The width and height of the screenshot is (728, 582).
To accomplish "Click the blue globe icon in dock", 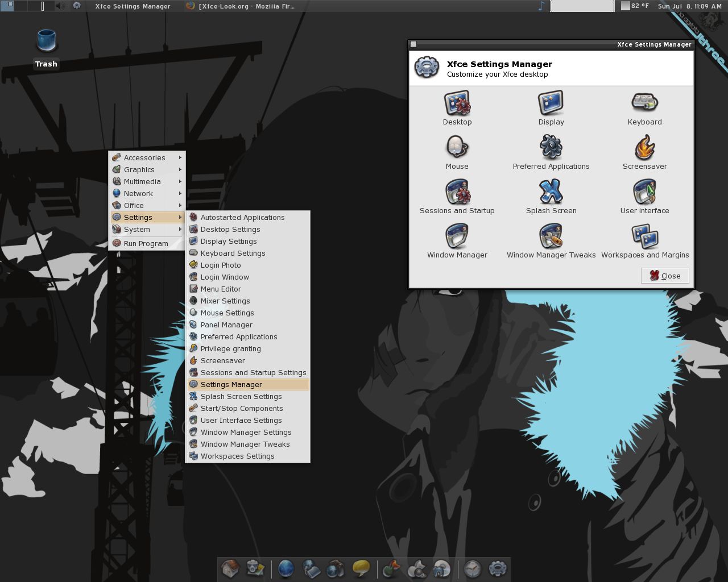I will coord(286,568).
